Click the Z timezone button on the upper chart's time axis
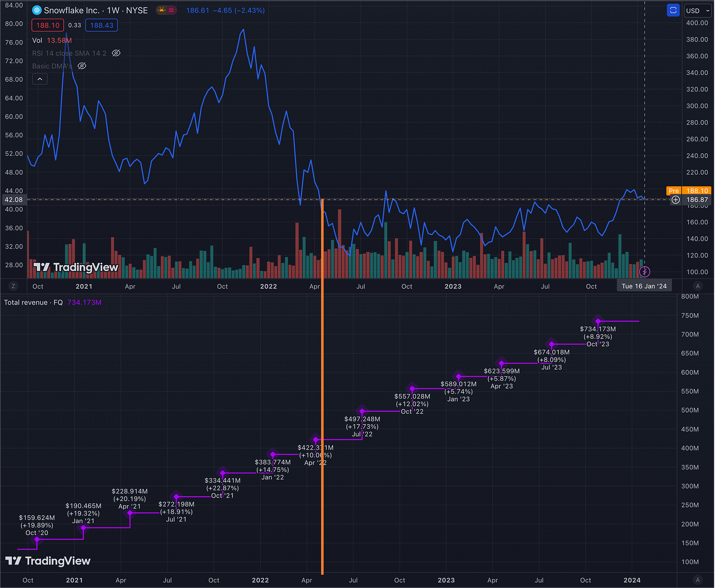The width and height of the screenshot is (715, 588). coord(13,286)
